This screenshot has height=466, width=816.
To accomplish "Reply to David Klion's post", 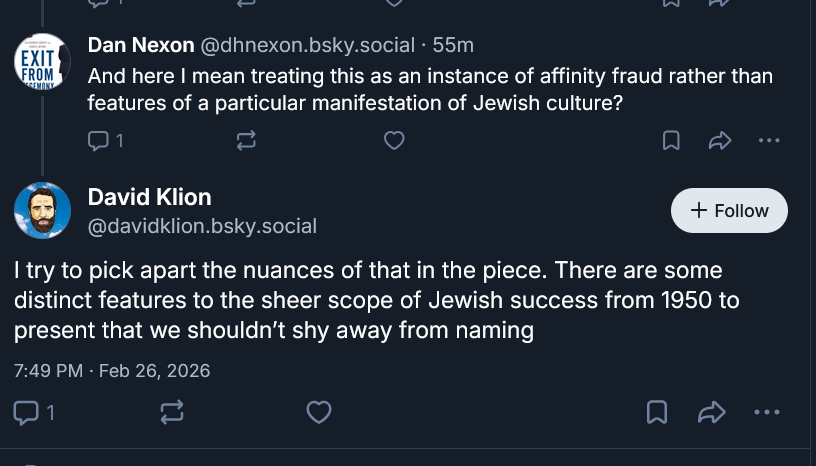I will [26, 411].
